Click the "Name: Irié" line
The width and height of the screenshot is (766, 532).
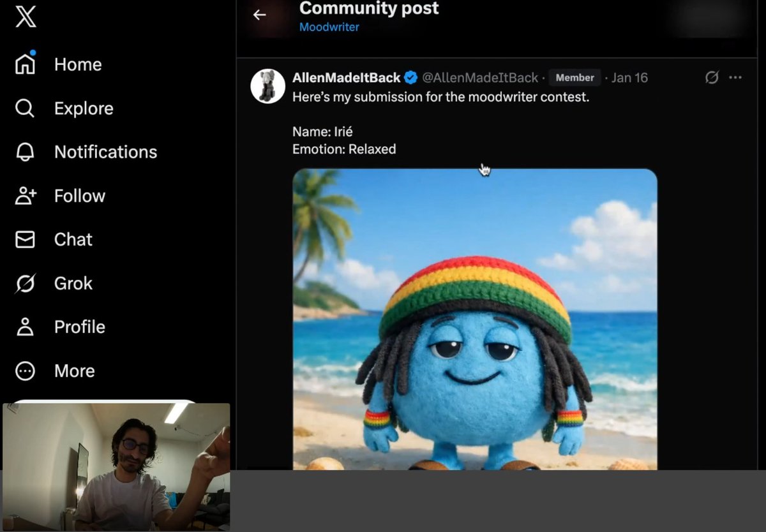click(322, 132)
